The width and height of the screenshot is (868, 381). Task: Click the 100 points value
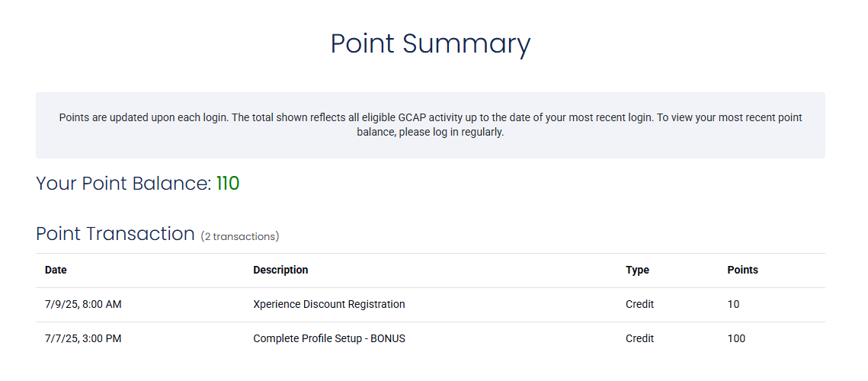[x=736, y=338]
